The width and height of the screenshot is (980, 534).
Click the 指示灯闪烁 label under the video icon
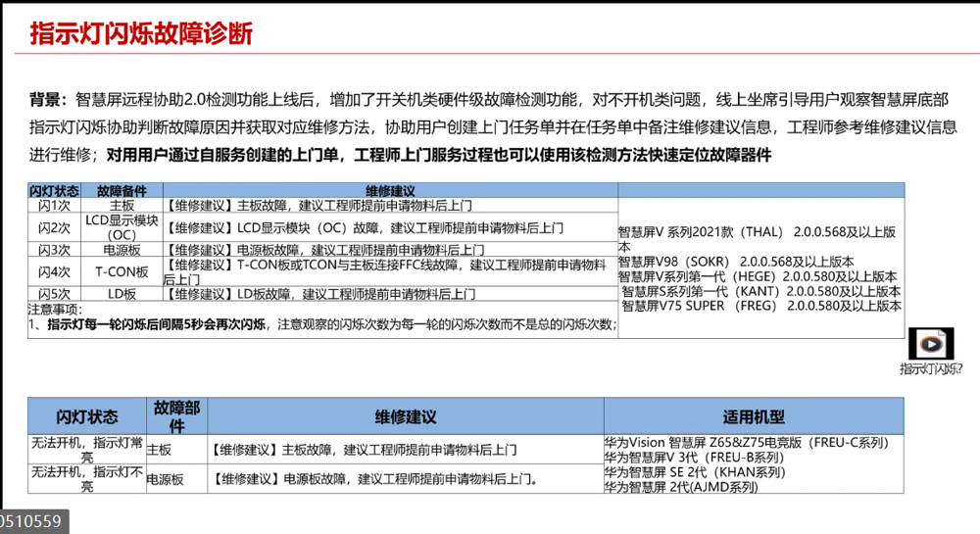tap(931, 369)
